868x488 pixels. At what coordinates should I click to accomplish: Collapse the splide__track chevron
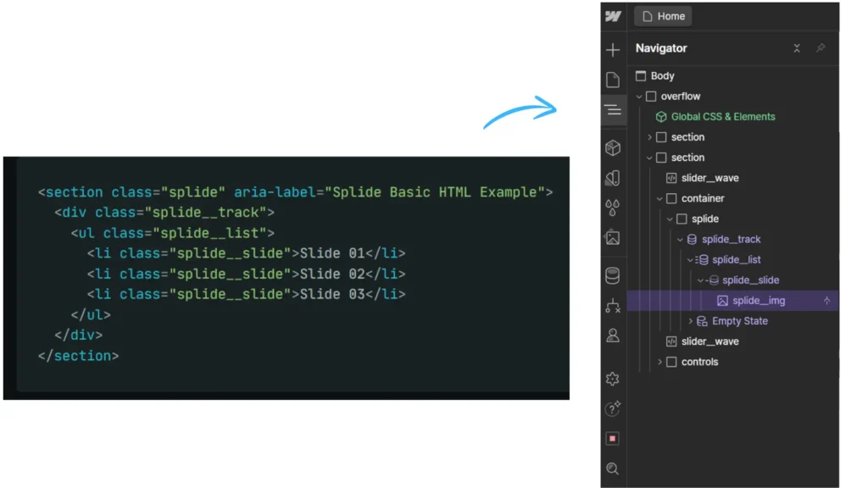(x=681, y=240)
